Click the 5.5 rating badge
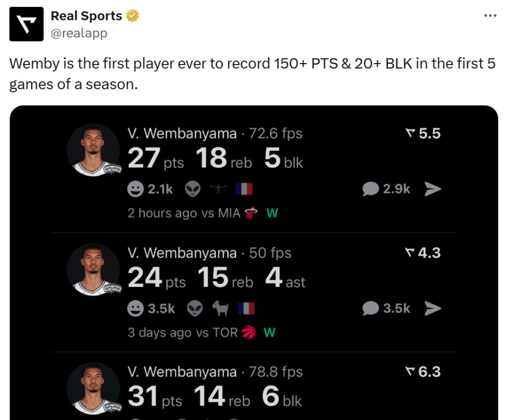 423,134
